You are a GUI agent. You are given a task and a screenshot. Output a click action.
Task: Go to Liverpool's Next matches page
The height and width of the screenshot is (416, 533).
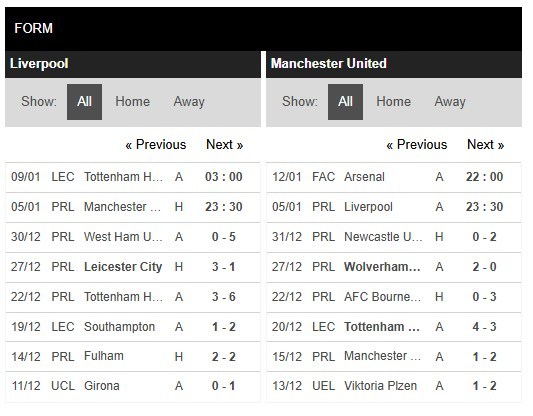point(225,145)
